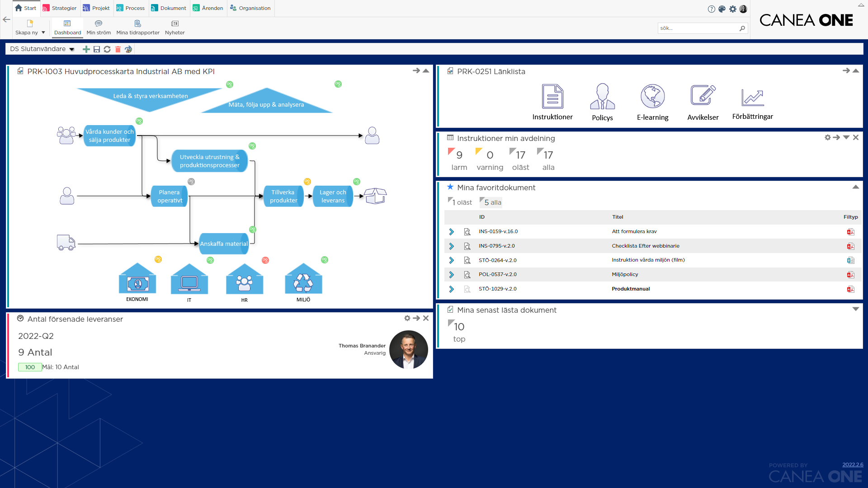Click the add dashboard plus icon
Image resolution: width=868 pixels, height=488 pixels.
(x=86, y=49)
